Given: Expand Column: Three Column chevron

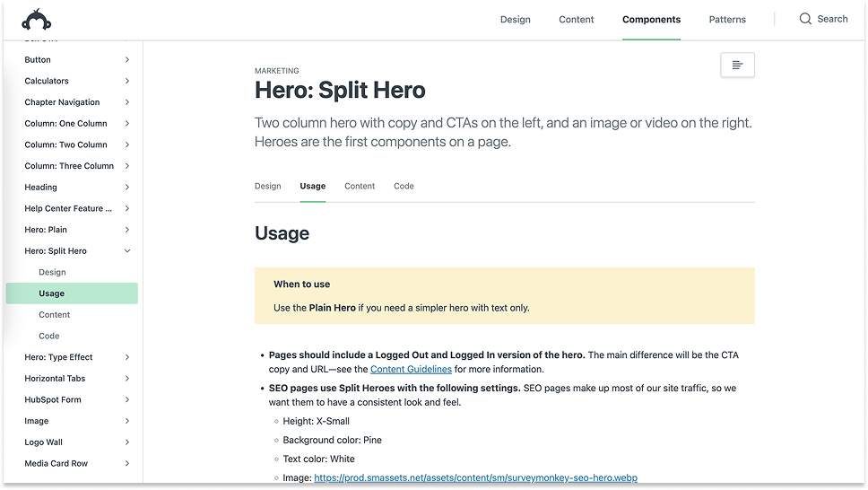Looking at the screenshot, I should click(x=127, y=166).
